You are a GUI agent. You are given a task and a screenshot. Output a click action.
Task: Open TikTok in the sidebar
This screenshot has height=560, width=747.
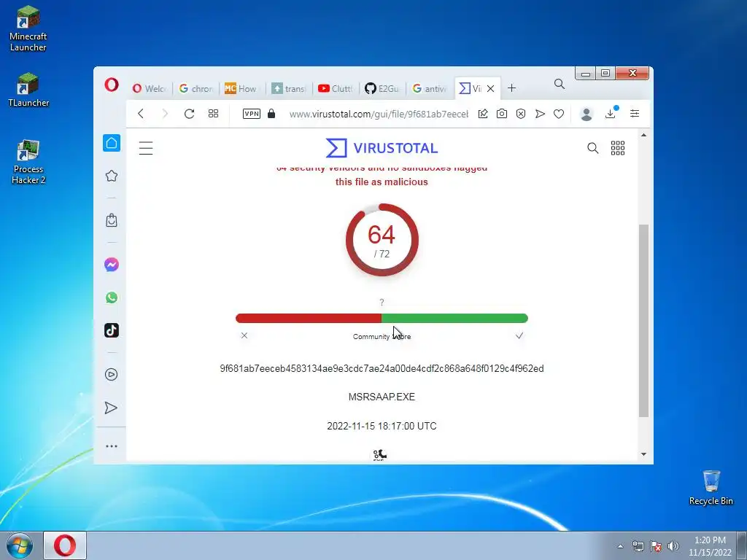click(112, 330)
